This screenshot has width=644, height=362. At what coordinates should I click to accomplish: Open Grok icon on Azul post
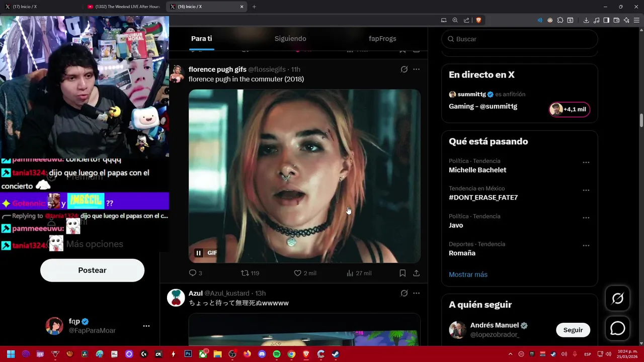pos(404,293)
